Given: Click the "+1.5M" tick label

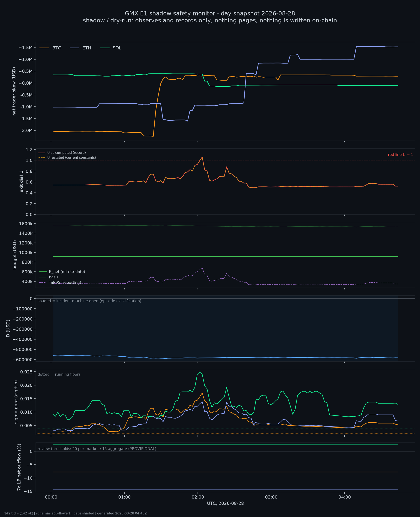Looking at the screenshot, I should point(25,48).
